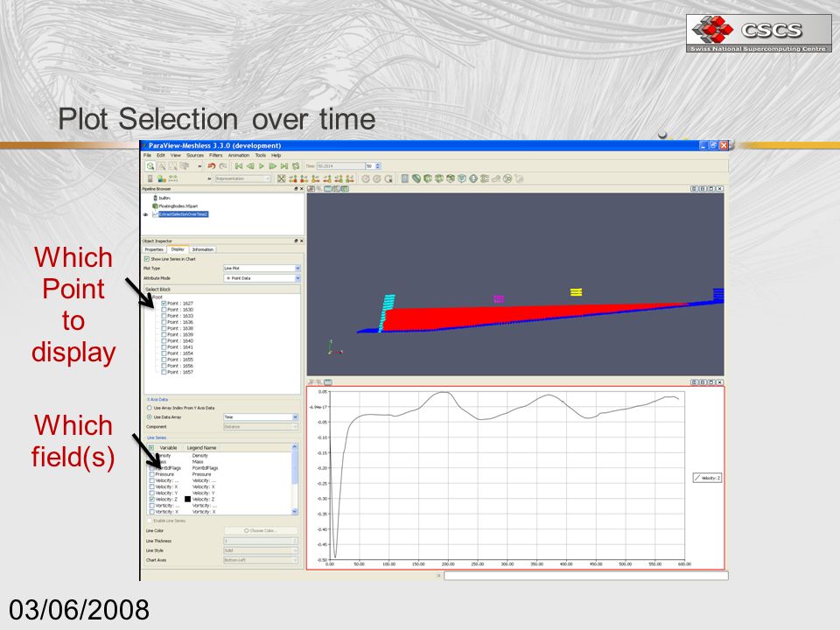The height and width of the screenshot is (630, 840).
Task: Open the Component dropdown
Action: (261, 426)
